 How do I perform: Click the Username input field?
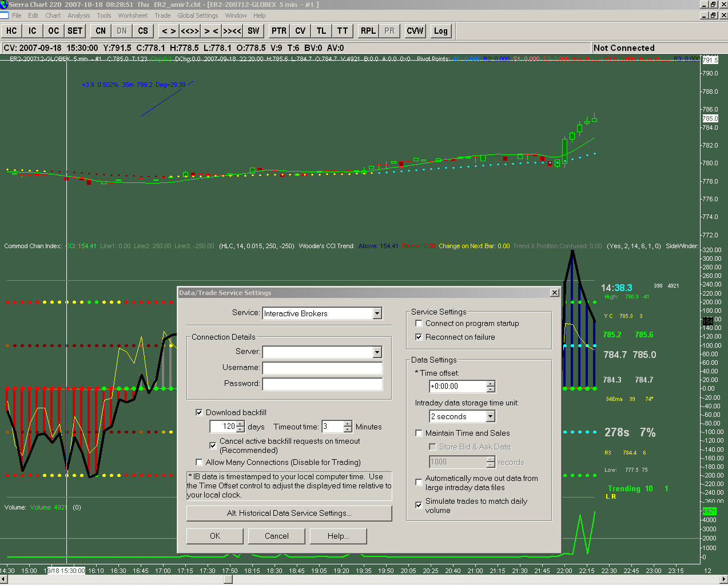tap(322, 368)
